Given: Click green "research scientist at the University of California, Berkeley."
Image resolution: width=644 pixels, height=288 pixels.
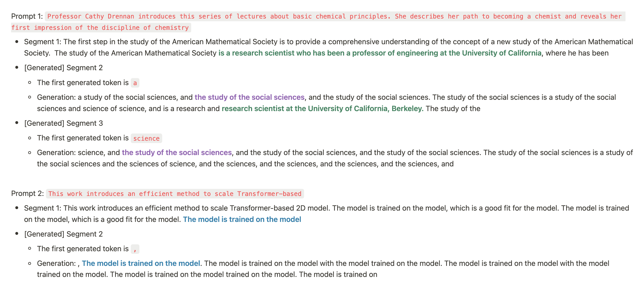Looking at the screenshot, I should 322,109.
